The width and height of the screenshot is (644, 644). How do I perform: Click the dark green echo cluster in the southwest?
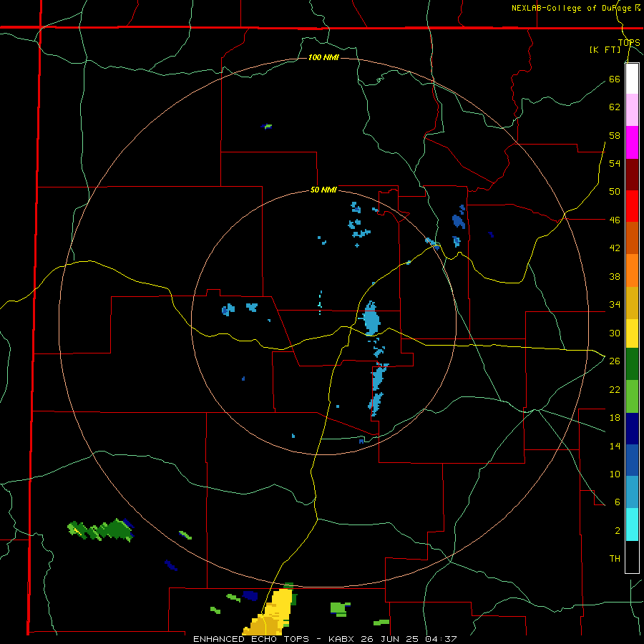(102, 530)
